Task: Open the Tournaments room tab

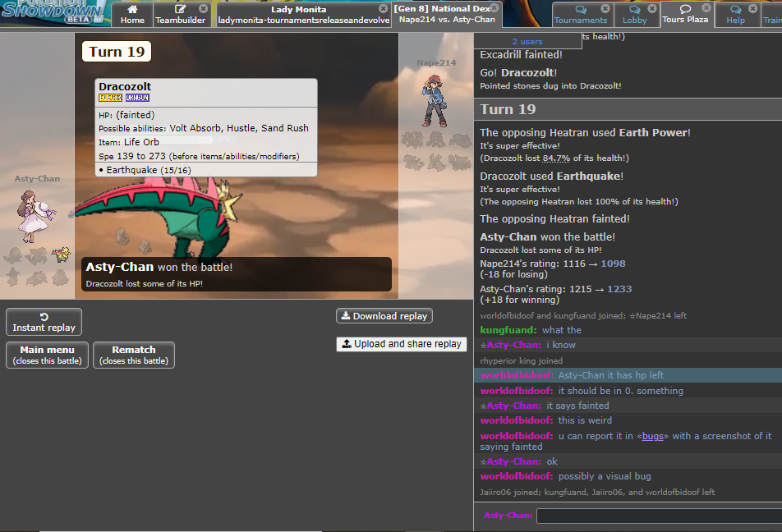Action: [581, 15]
